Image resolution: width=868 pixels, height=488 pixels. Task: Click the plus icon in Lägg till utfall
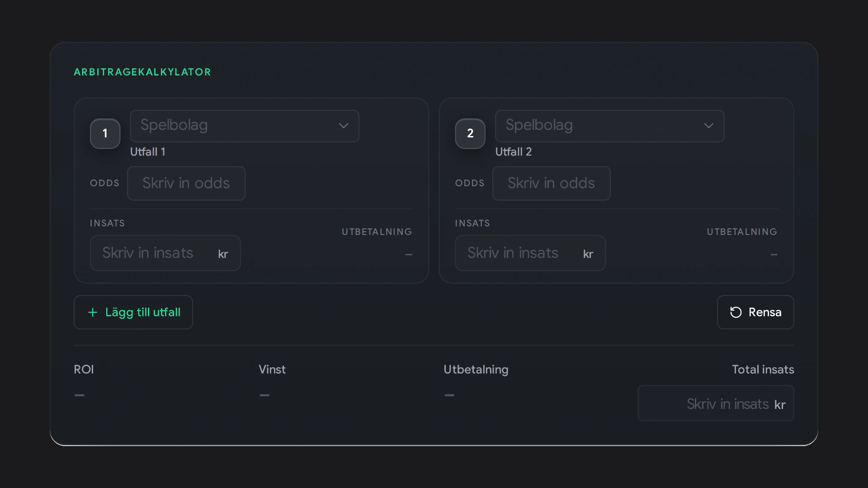click(93, 312)
